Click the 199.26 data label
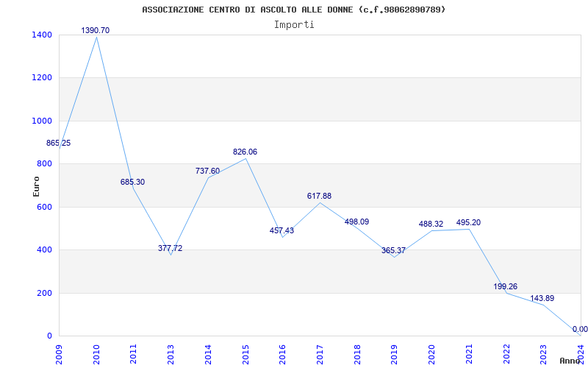 505,286
